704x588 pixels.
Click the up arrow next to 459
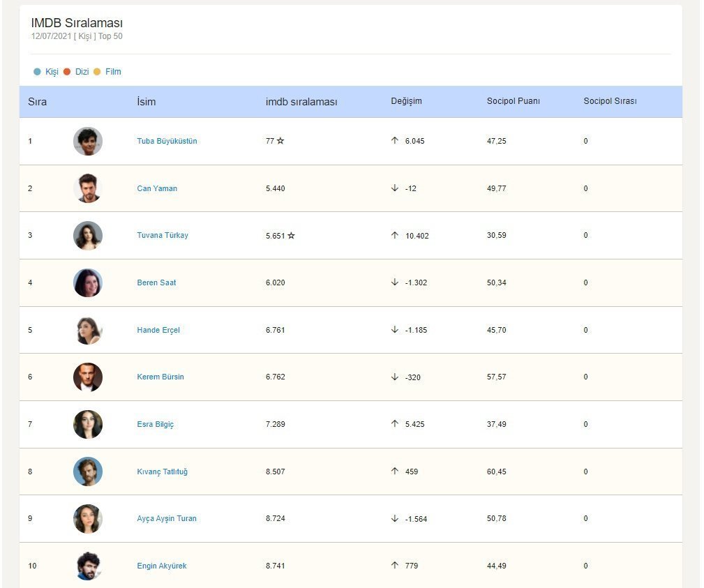coord(395,472)
